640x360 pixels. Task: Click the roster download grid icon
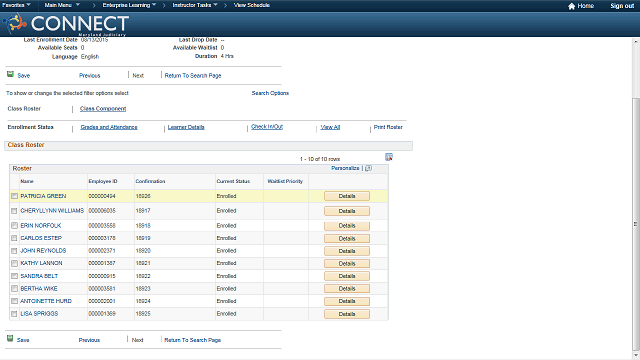[x=389, y=157]
